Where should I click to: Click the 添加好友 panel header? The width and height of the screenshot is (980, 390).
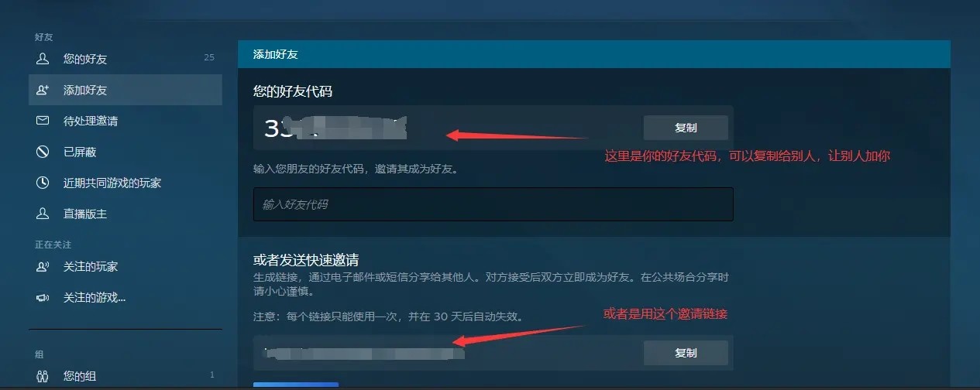click(594, 54)
